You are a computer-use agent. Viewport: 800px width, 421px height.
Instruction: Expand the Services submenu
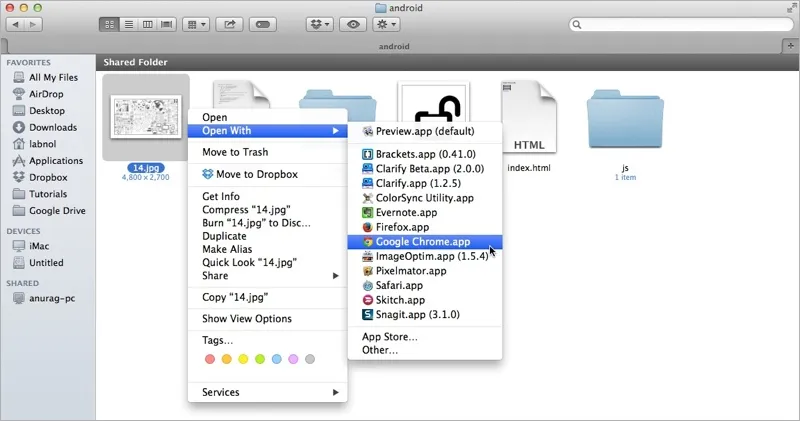[x=267, y=392]
